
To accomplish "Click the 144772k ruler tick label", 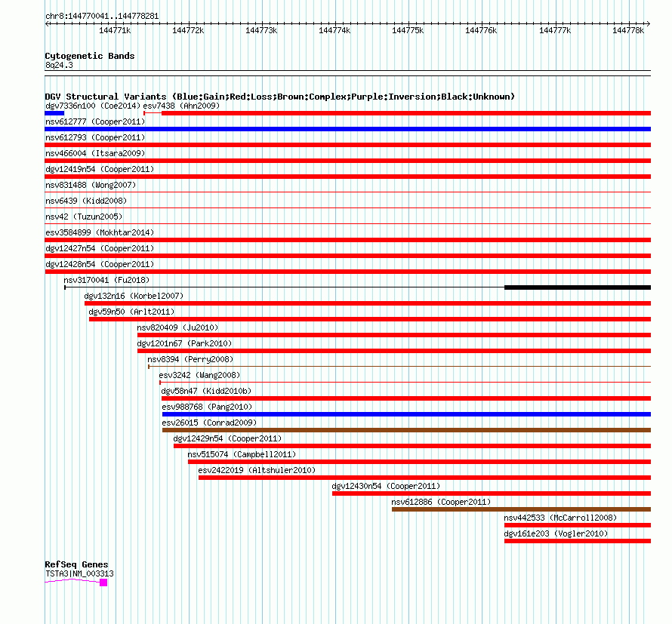I will tap(188, 30).
